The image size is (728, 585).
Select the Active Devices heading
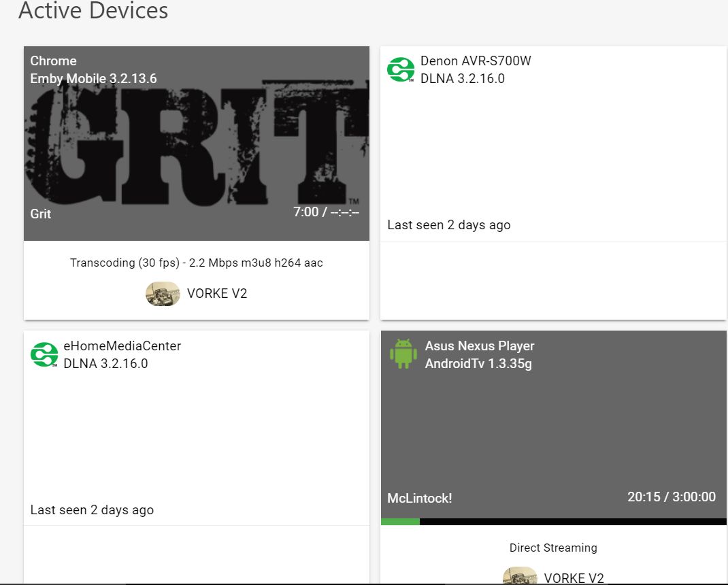coord(93,10)
